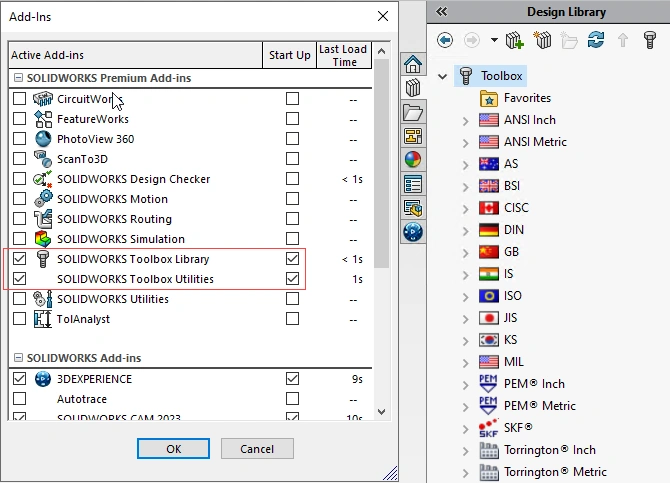Viewport: 670px width, 483px height.
Task: Enable ScanTo3D Start Up checkbox
Action: (x=292, y=159)
